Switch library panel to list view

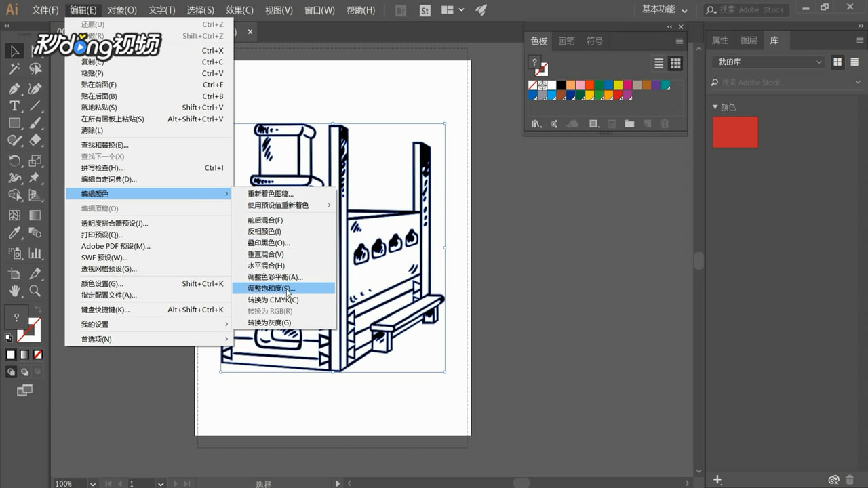(854, 62)
